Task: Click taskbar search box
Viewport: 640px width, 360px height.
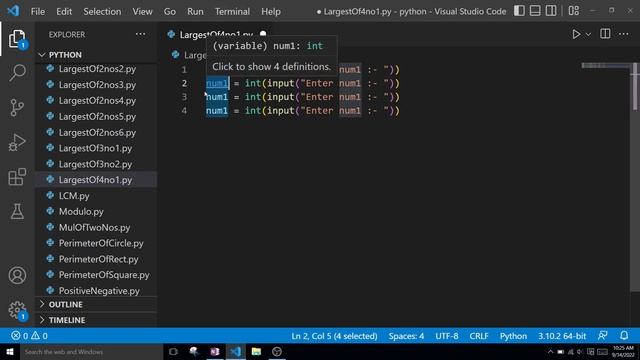Action: tap(91, 352)
